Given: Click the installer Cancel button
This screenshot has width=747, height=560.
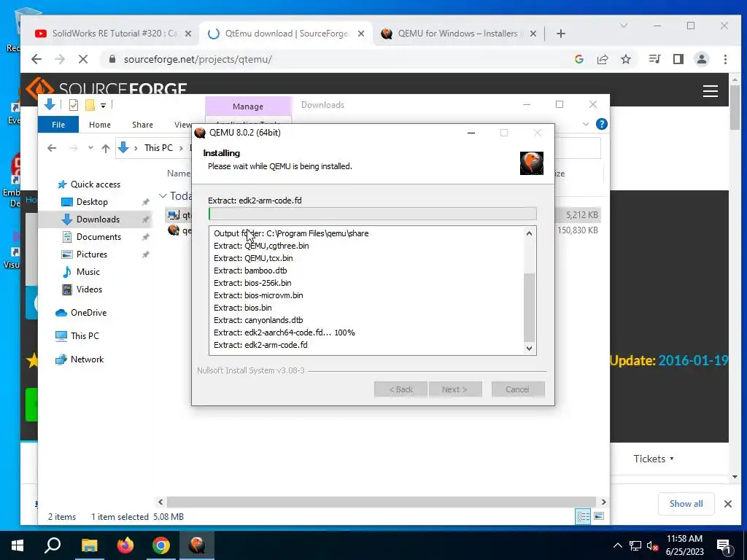Looking at the screenshot, I should click(517, 389).
